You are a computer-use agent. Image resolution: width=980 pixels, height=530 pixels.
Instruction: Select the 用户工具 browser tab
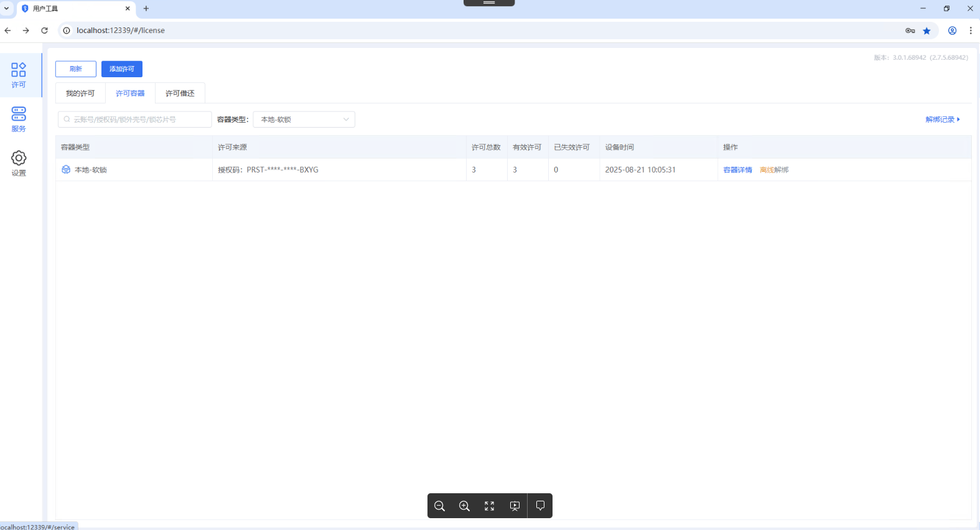[76, 9]
